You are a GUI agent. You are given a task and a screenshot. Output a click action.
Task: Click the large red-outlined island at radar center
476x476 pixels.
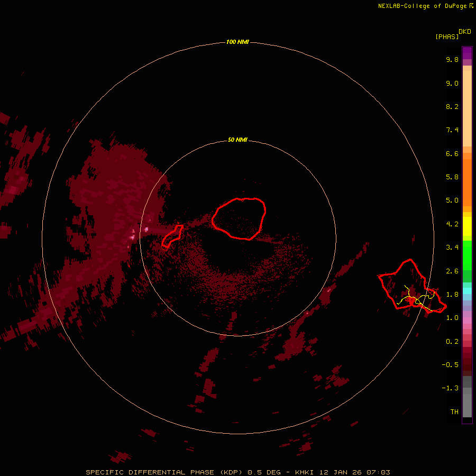[239, 218]
